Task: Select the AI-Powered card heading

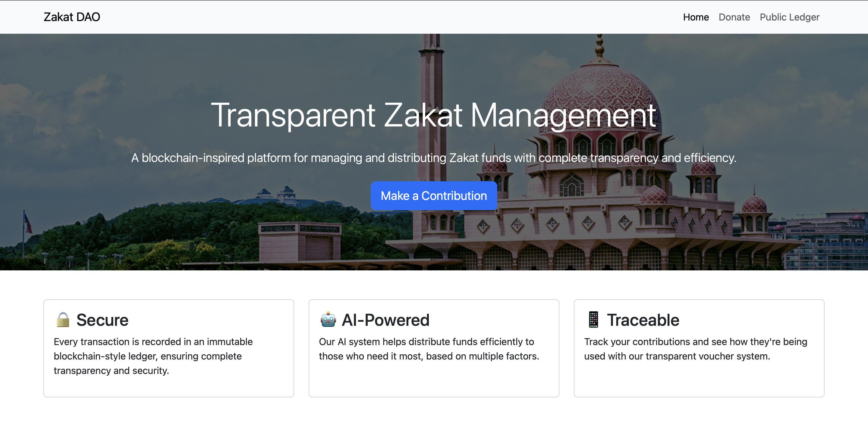Action: click(385, 320)
